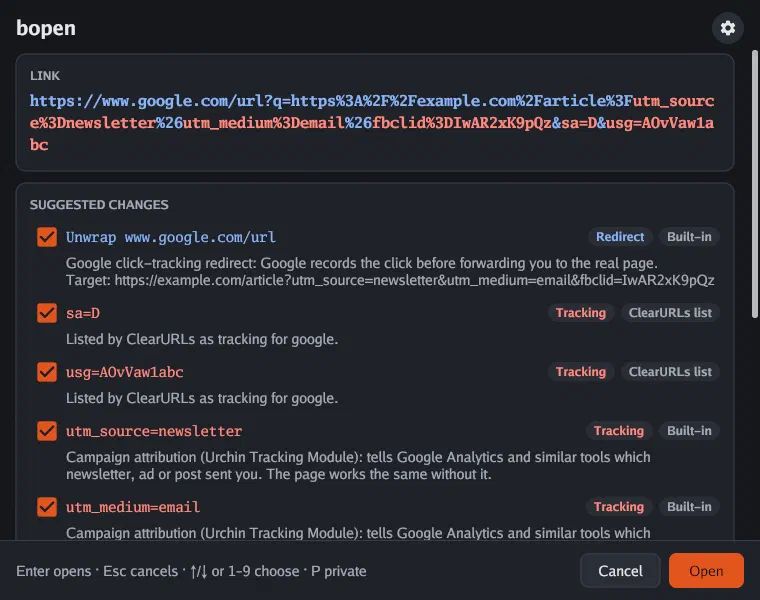760x600 pixels.
Task: Click the Redirect badge on Unwrap row
Action: tap(620, 237)
